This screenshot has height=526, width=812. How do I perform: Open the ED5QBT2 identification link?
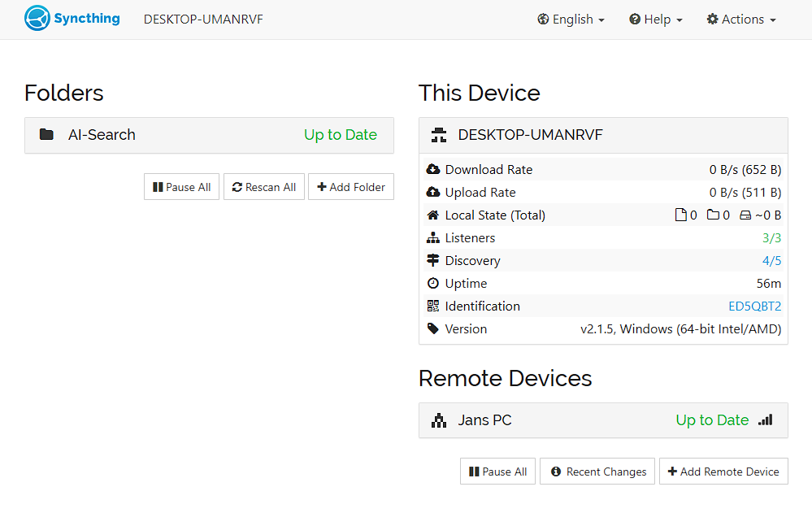[754, 306]
